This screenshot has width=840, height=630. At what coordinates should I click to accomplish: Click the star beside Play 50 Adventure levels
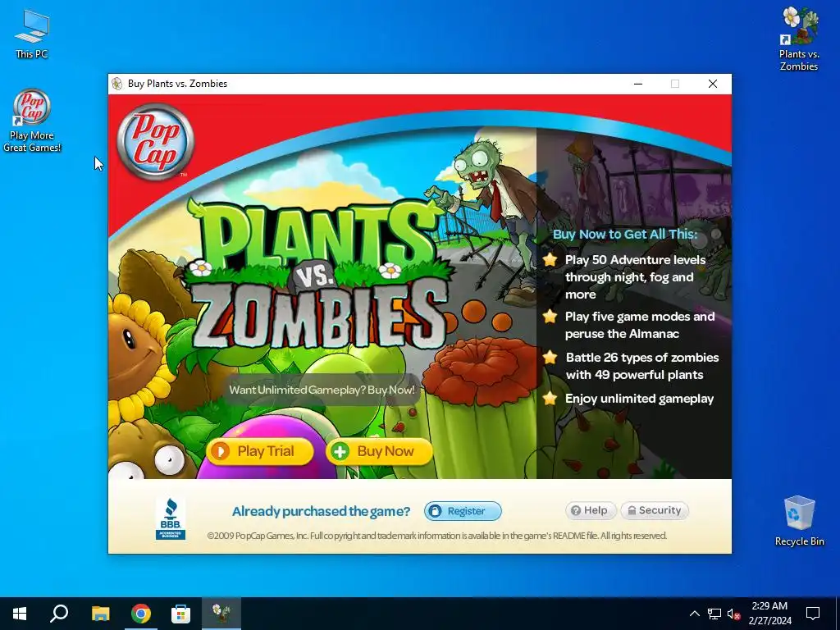pyautogui.click(x=550, y=260)
